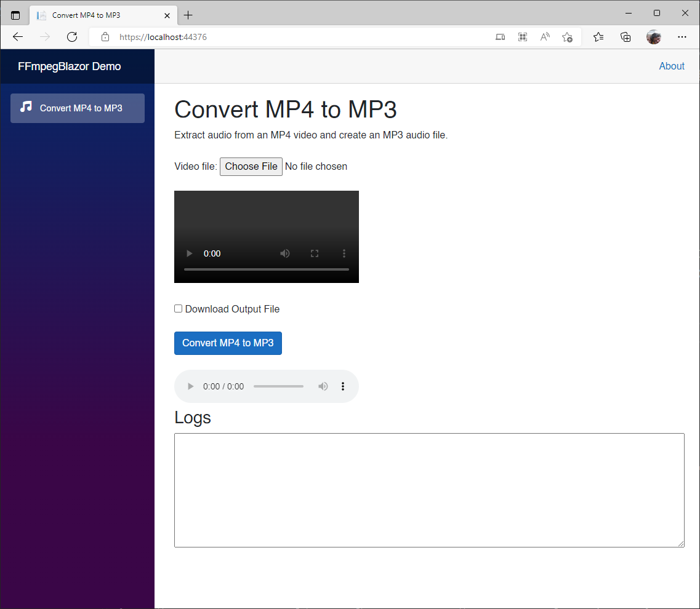This screenshot has height=609, width=700.
Task: Close the Convert MP4 to MP3 tab
Action: click(x=167, y=15)
